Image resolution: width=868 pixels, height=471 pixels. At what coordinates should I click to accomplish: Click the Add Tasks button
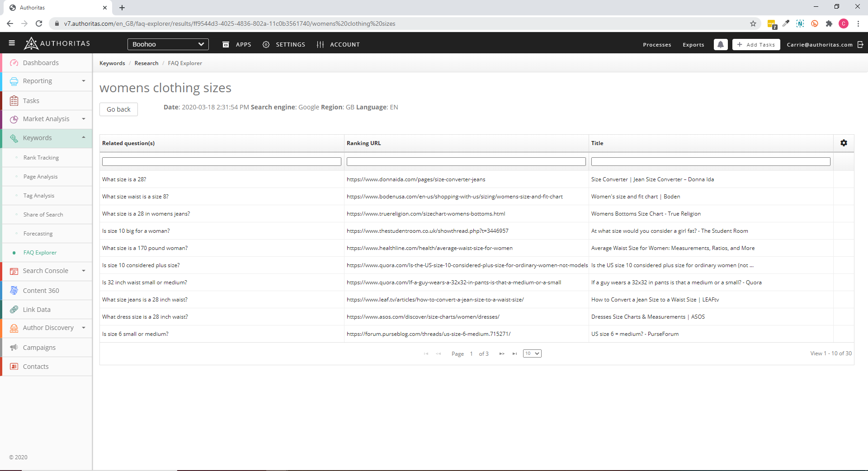(756, 44)
